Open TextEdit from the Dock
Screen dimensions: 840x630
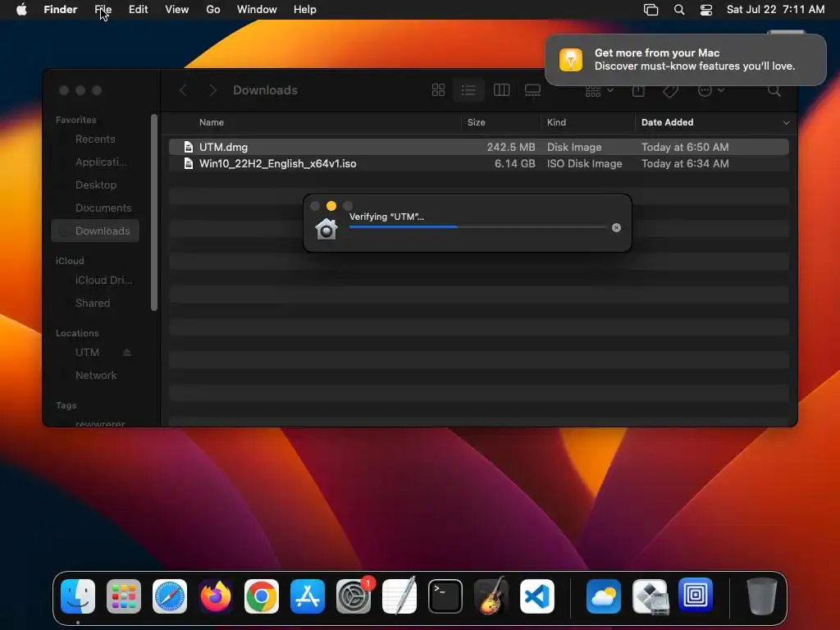coord(399,596)
